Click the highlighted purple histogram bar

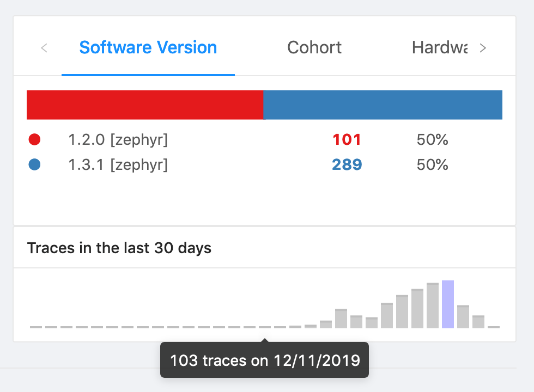(448, 304)
